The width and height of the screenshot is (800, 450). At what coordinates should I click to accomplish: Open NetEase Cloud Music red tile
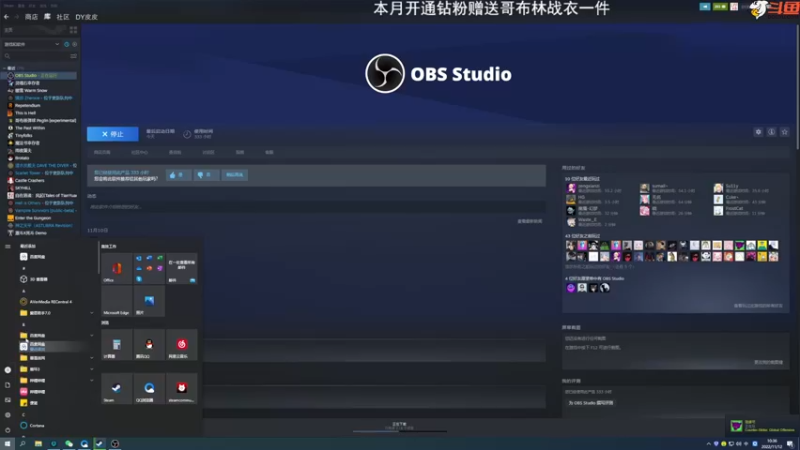[x=182, y=344]
